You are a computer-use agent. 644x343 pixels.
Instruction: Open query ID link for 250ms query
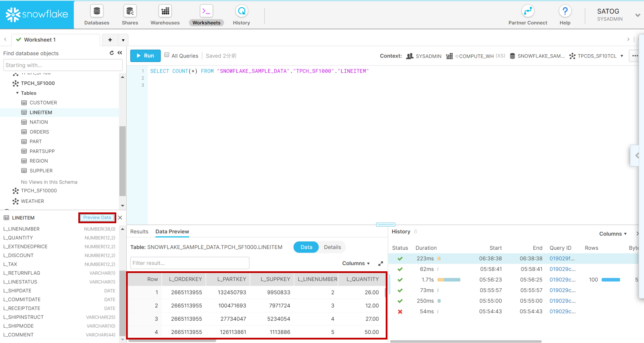[563, 301]
